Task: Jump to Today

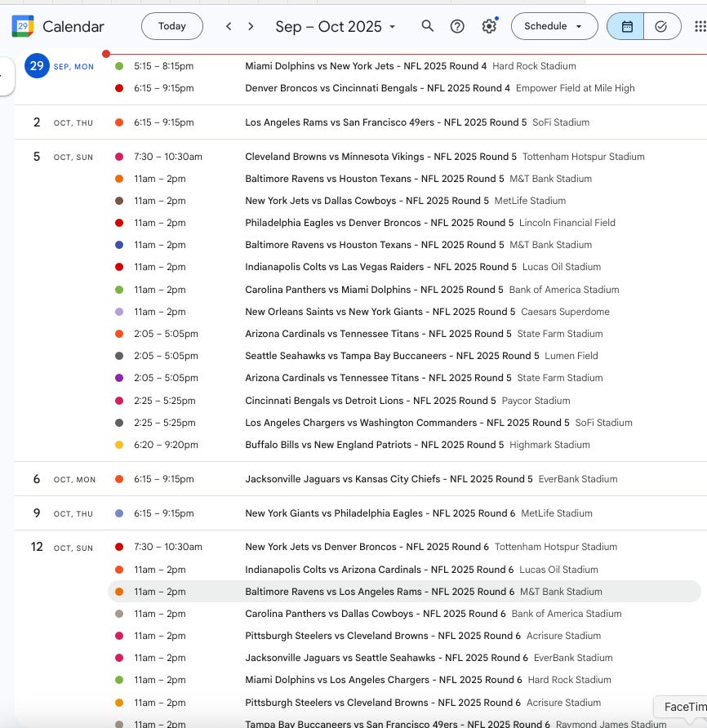Action: tap(172, 26)
